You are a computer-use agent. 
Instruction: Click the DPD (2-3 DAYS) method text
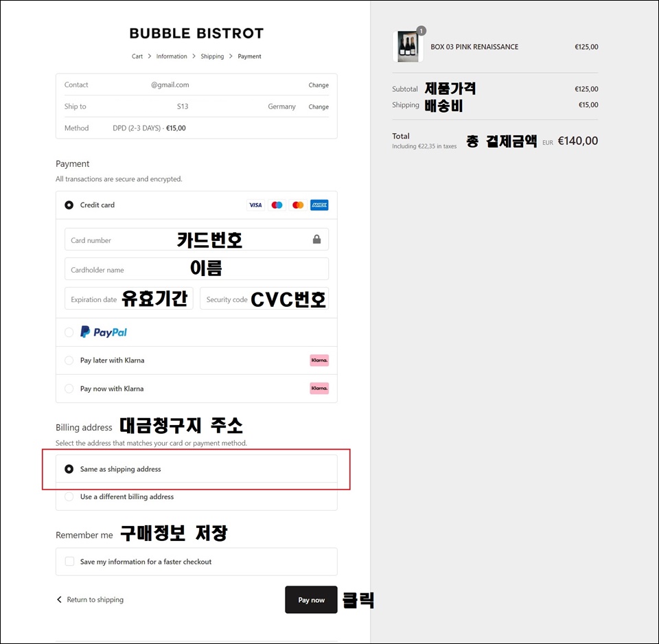137,128
